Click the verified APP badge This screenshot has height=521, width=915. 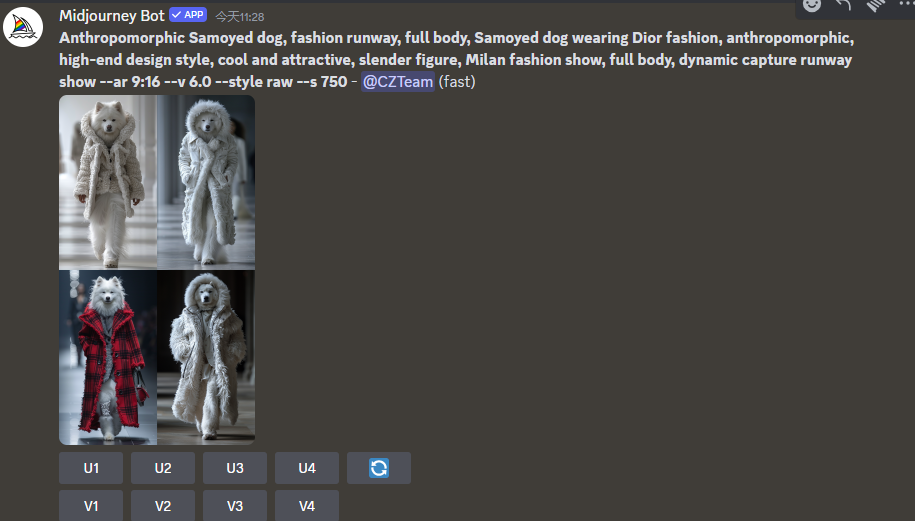188,15
